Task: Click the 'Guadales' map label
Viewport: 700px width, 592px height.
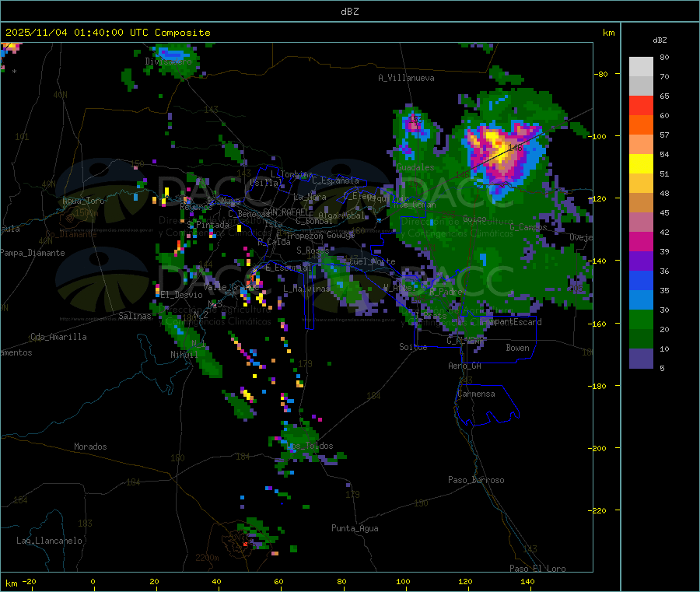Action: tap(415, 167)
